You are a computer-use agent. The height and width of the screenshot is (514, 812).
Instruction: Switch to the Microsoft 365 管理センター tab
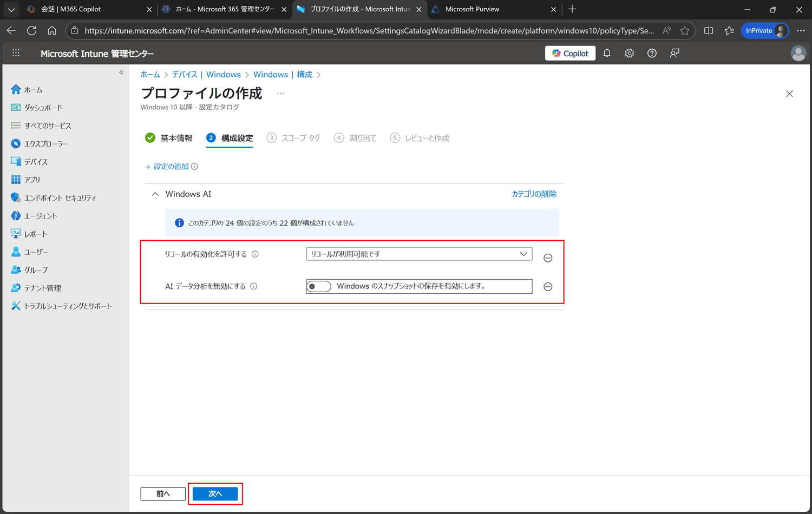coord(224,9)
